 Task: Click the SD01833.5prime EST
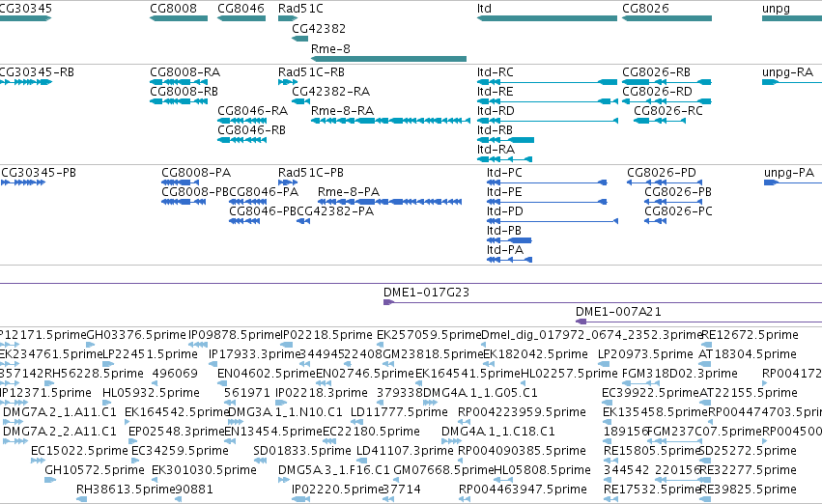click(261, 462)
